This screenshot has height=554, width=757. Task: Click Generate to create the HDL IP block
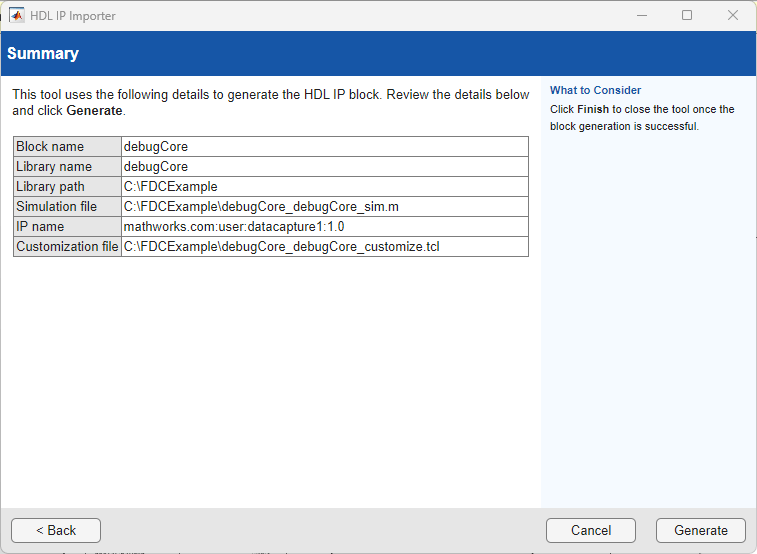click(x=700, y=530)
